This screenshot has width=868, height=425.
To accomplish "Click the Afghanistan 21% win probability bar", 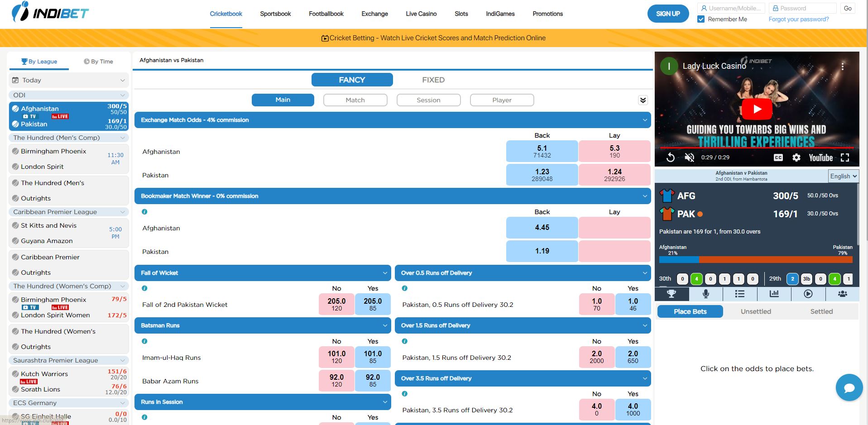I will pyautogui.click(x=679, y=260).
